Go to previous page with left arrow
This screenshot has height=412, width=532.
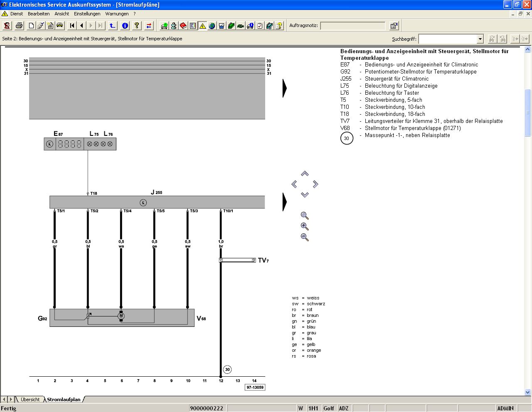(x=81, y=26)
